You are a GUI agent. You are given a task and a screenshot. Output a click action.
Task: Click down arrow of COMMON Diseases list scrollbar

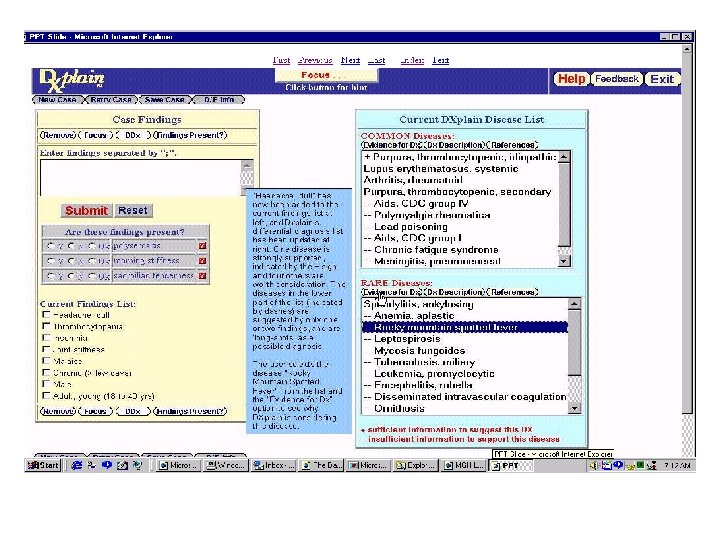click(x=564, y=261)
